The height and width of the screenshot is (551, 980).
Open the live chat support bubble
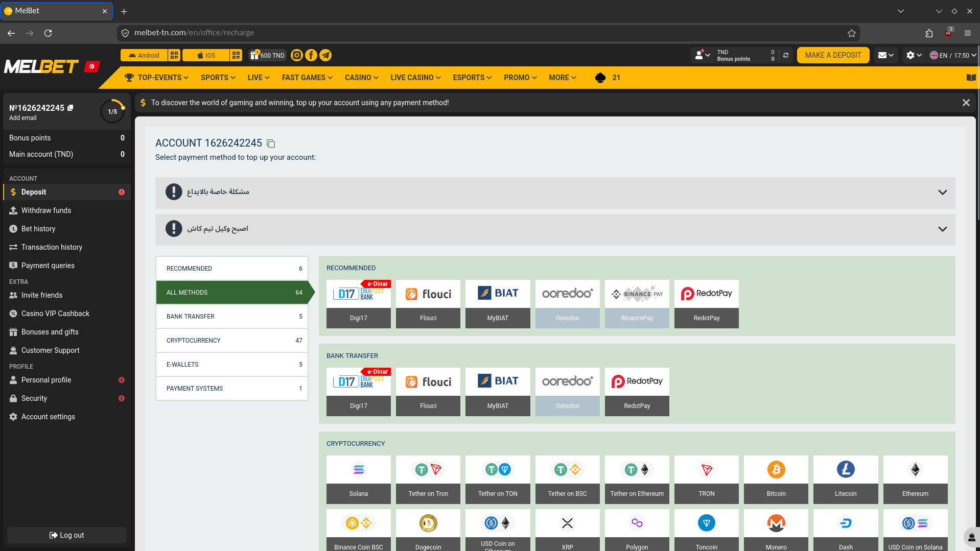point(971,537)
